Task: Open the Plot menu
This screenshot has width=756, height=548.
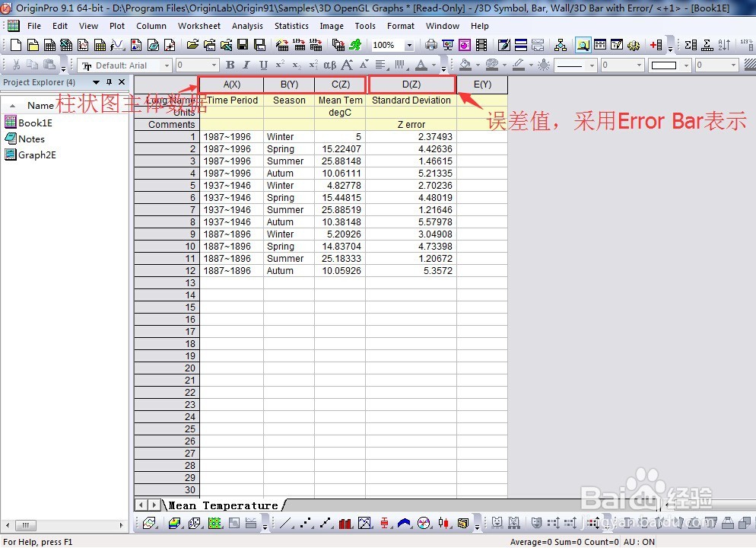Action: point(116,26)
